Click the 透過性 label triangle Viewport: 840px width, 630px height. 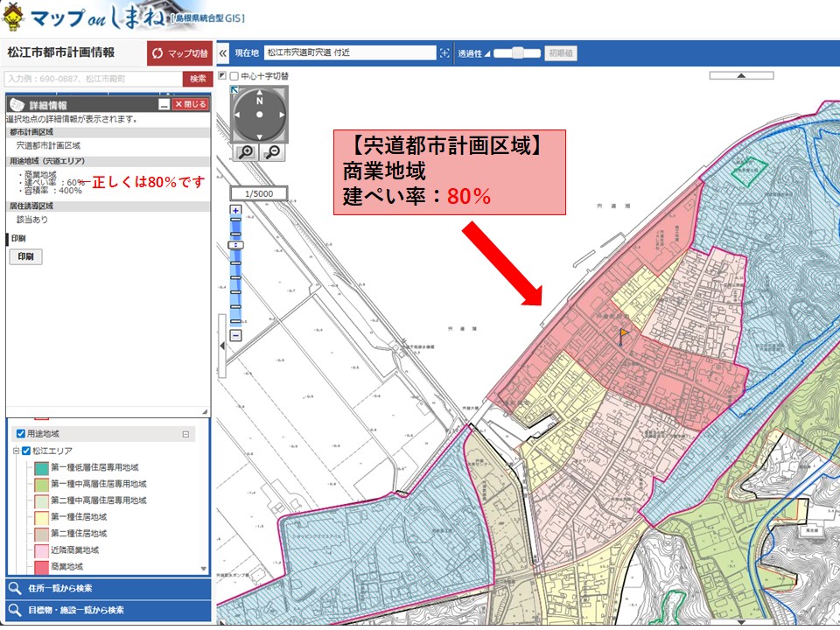pos(487,53)
